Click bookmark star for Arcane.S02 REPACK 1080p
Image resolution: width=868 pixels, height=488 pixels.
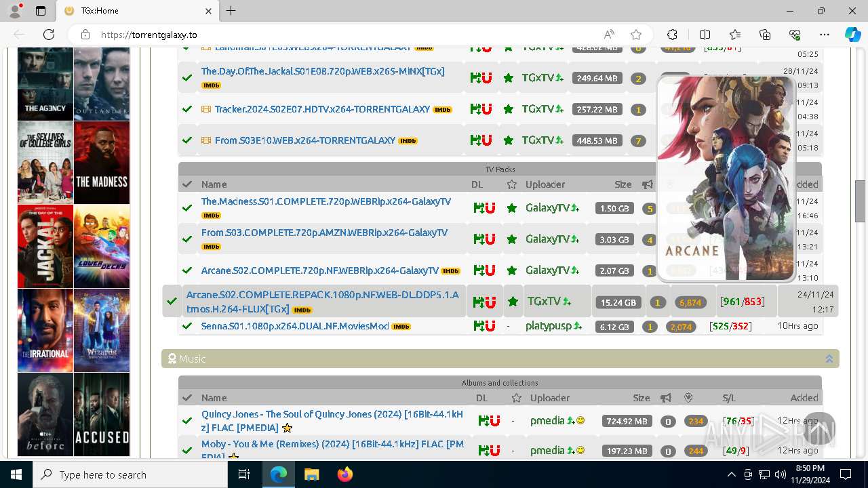pos(513,302)
